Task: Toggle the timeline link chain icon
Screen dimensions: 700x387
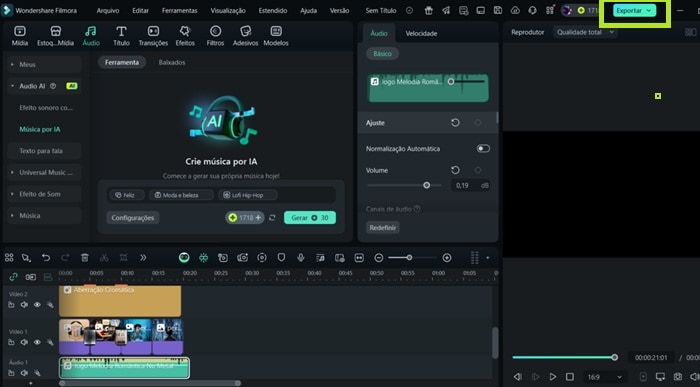Action: click(x=13, y=277)
